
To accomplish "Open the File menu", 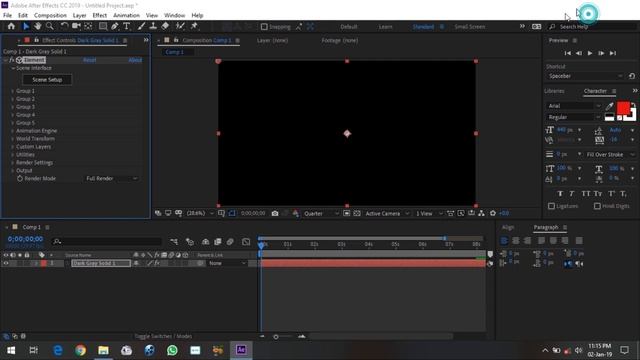I will coord(7,15).
